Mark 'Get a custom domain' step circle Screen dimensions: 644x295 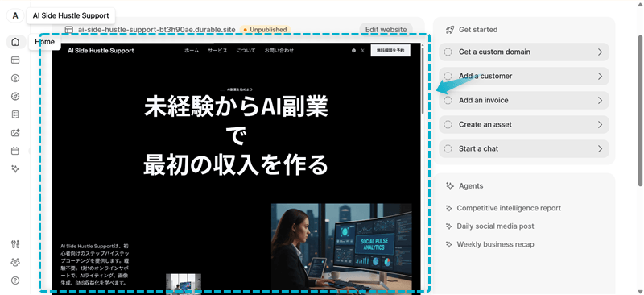click(x=448, y=52)
